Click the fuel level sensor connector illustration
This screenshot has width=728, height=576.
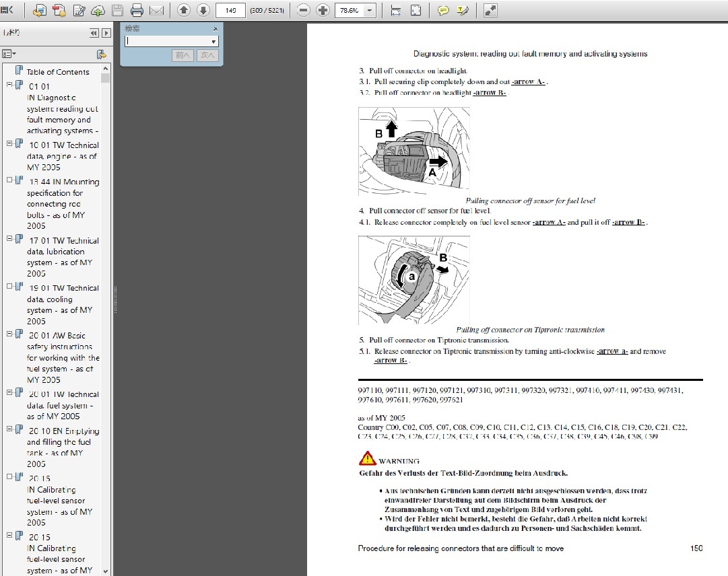(413, 280)
